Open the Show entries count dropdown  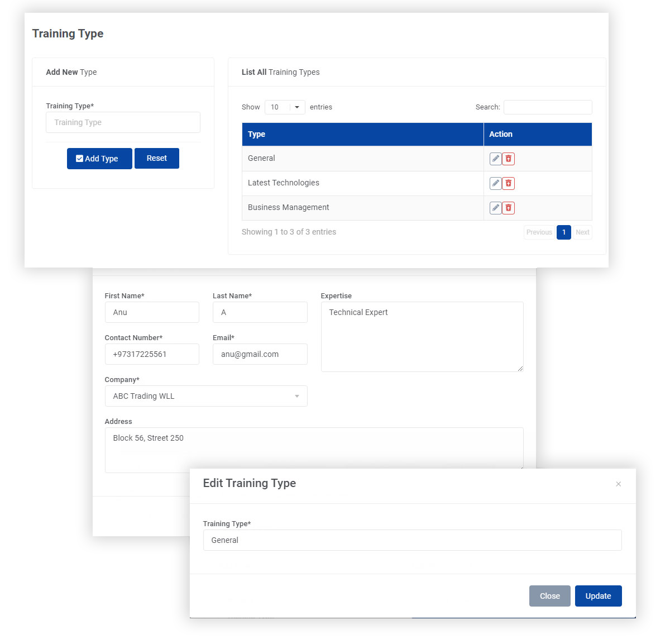point(285,107)
